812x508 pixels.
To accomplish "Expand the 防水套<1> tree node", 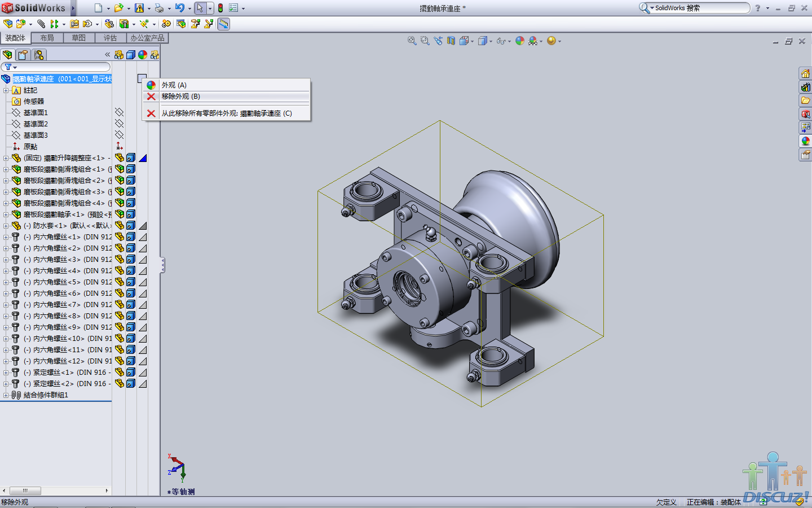I will (6, 226).
